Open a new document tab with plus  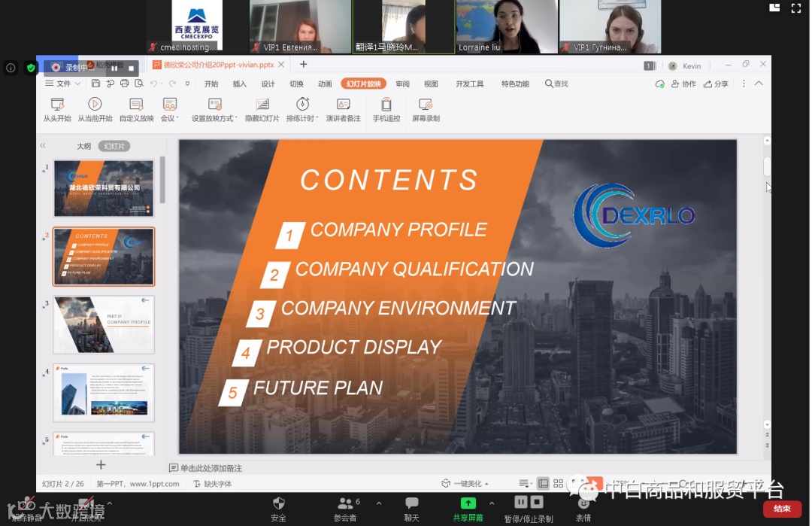pos(304,64)
